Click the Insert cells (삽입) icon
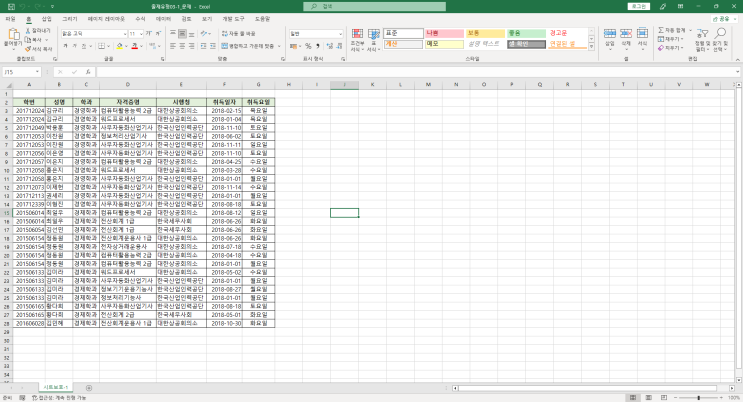 pos(610,33)
